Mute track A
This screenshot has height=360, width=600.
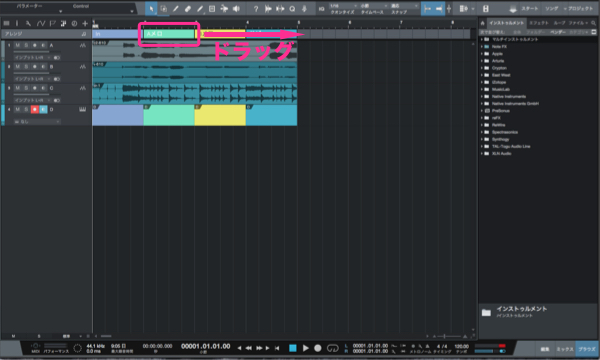[18, 45]
